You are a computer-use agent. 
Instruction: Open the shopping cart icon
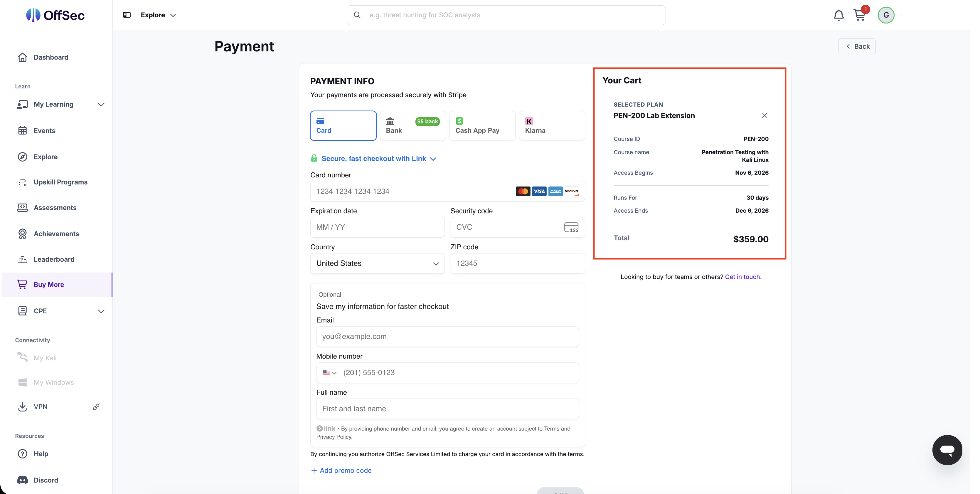click(859, 15)
